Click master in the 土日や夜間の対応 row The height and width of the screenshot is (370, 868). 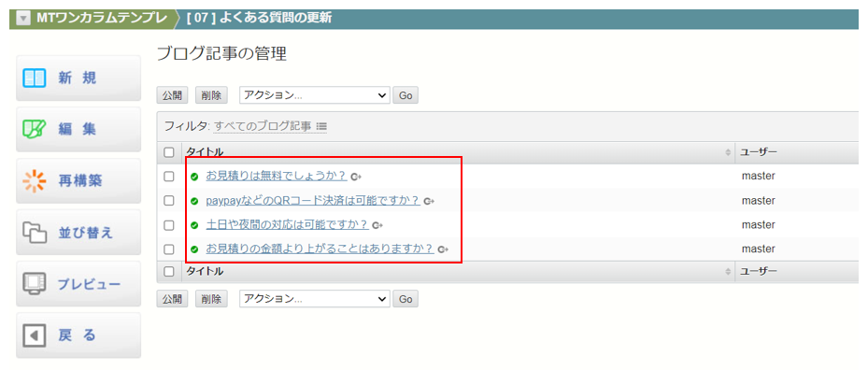(759, 225)
